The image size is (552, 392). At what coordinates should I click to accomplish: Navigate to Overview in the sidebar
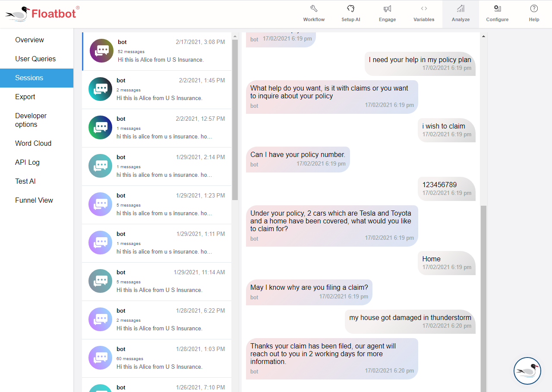tap(29, 40)
